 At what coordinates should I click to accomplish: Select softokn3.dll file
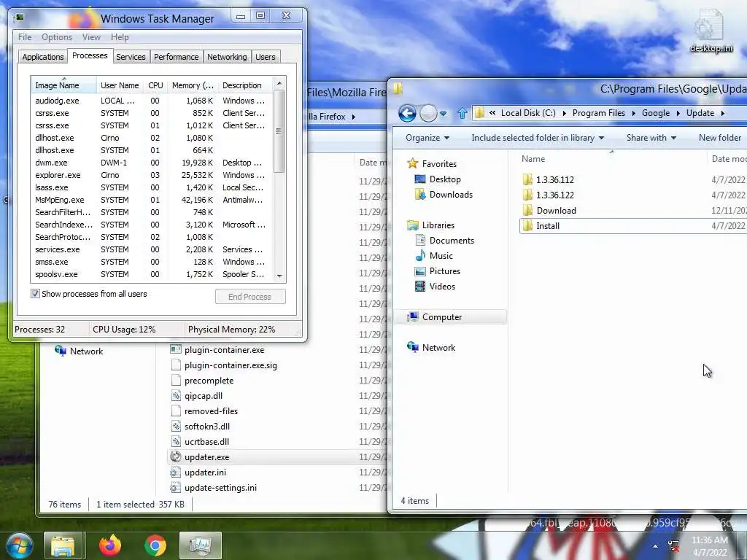click(206, 426)
